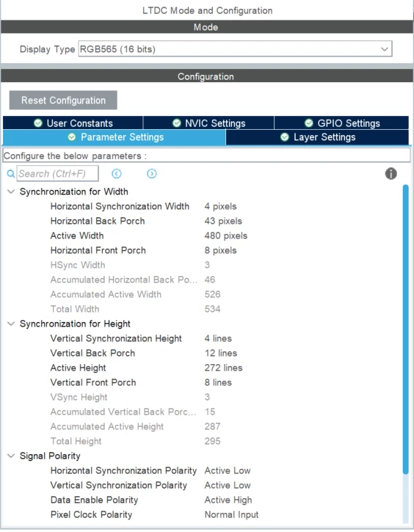This screenshot has height=532, width=414.
Task: Click the Pixel Clock Polarity label
Action: pos(91,514)
